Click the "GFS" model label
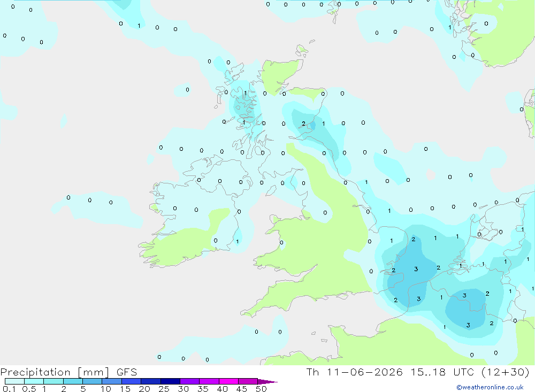Image resolution: width=535 pixels, height=392 pixels. [x=127, y=372]
